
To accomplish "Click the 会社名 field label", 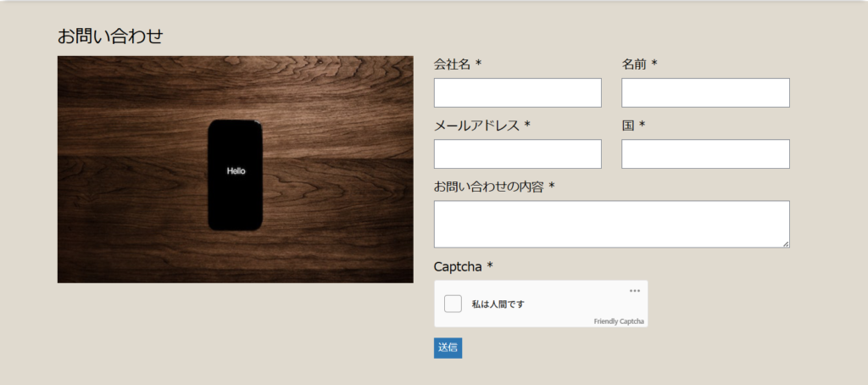I will (452, 64).
